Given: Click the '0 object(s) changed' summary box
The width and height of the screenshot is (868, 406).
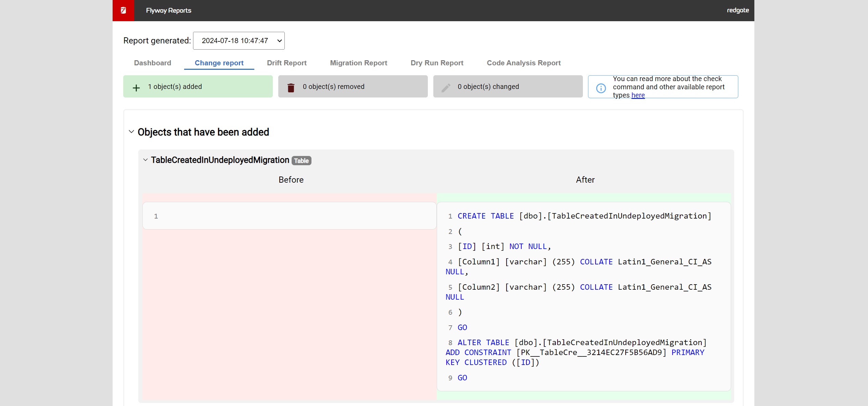Looking at the screenshot, I should pos(508,87).
